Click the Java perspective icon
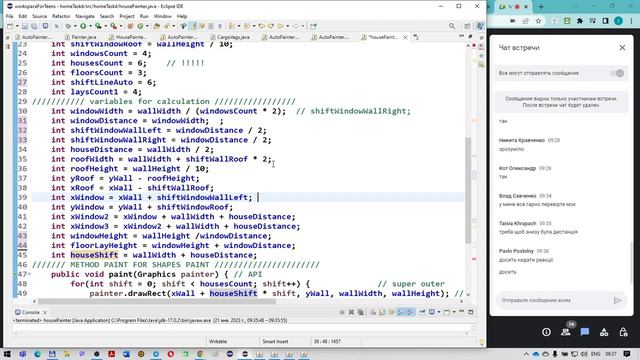Image resolution: width=640 pixels, height=360 pixels. click(x=480, y=26)
